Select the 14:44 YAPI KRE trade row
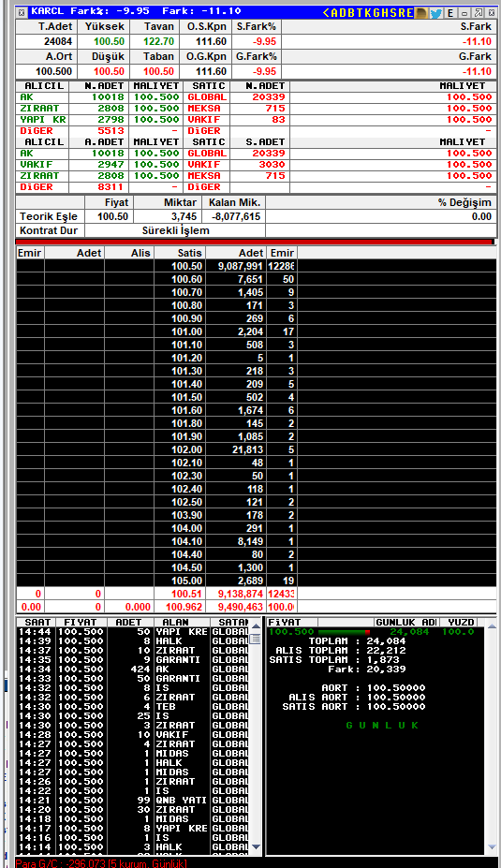This screenshot has height=868, width=501. tap(133, 632)
